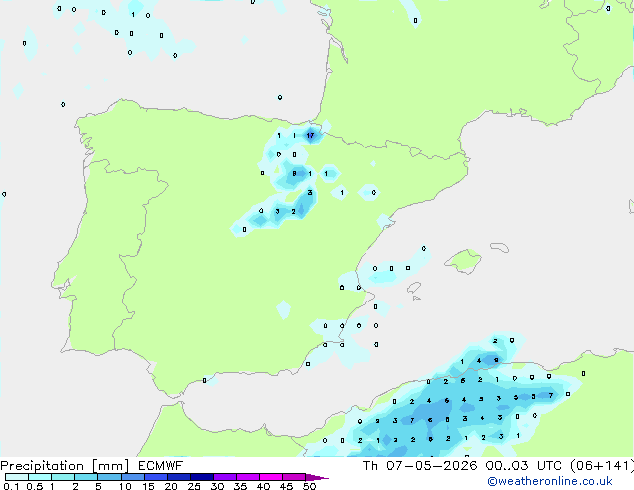The height and width of the screenshot is (490, 634).
Task: Click the legend label '10'
Action: (x=125, y=486)
